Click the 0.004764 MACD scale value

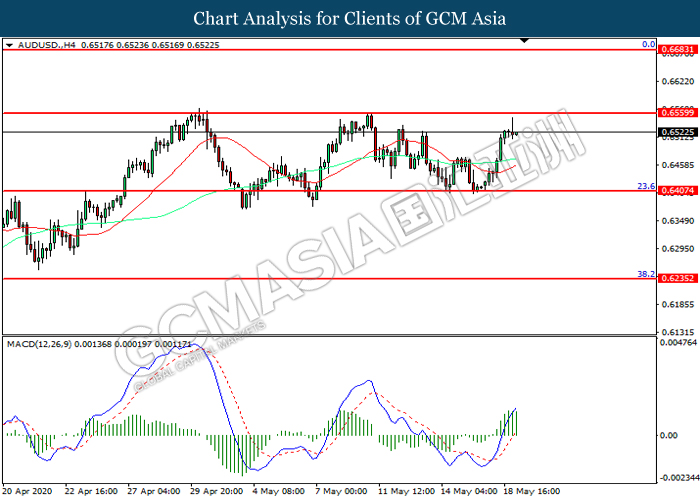[x=677, y=343]
